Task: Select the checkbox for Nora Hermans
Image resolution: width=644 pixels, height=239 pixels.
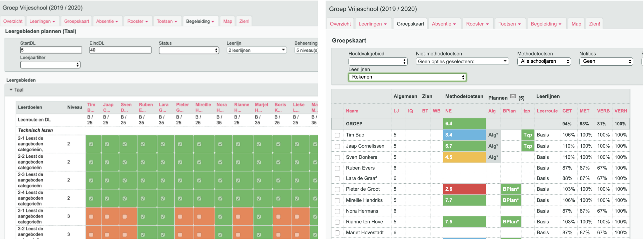Action: pos(337,211)
